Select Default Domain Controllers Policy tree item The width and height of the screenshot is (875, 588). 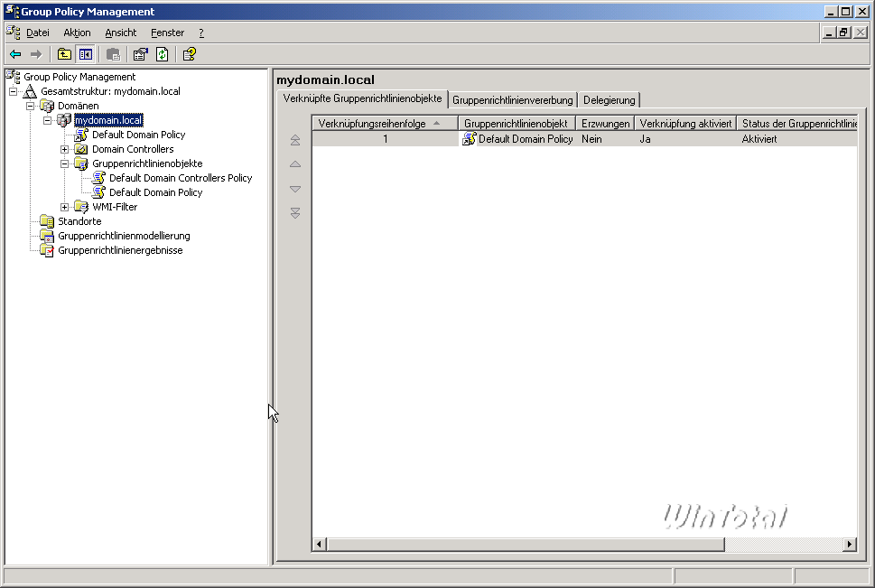181,178
